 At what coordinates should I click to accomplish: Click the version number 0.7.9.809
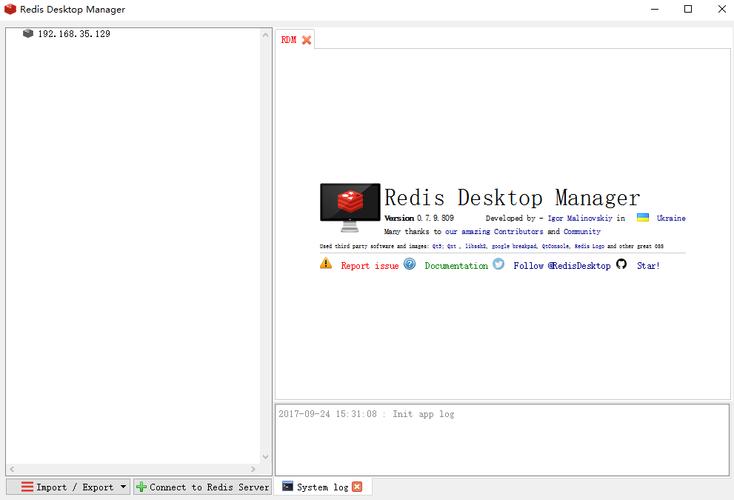[x=435, y=218]
